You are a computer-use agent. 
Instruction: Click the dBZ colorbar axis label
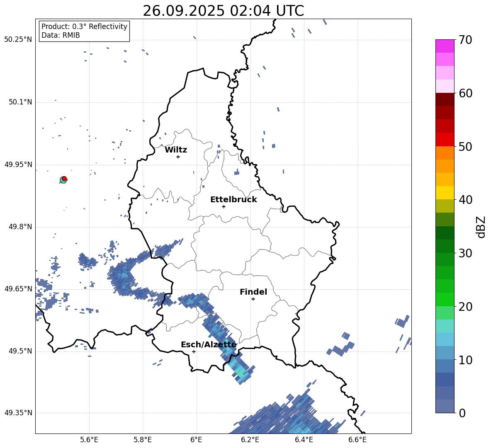point(481,227)
